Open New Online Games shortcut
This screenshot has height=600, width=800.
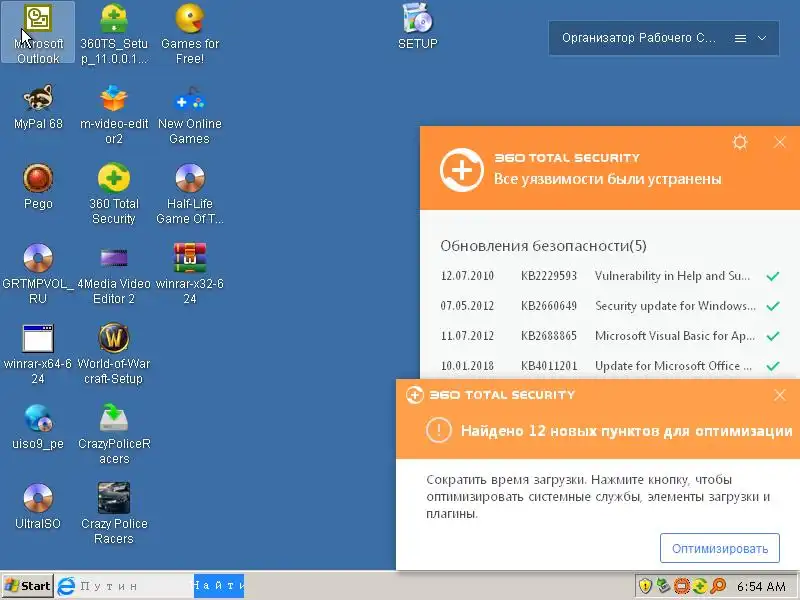[x=189, y=114]
